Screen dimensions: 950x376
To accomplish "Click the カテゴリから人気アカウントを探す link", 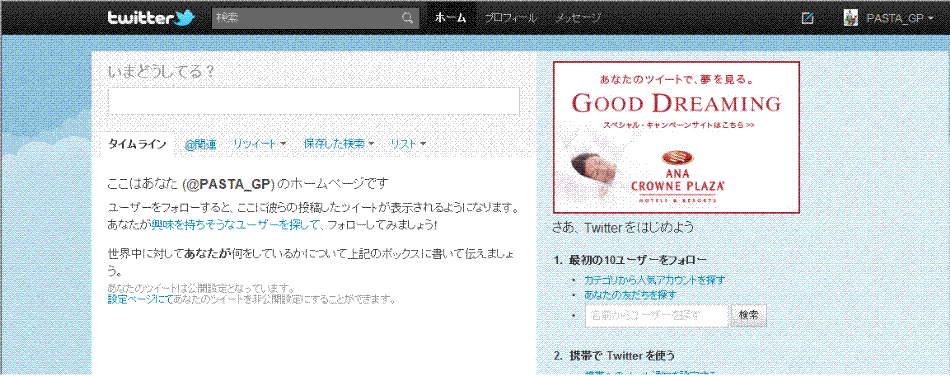I will [x=654, y=280].
